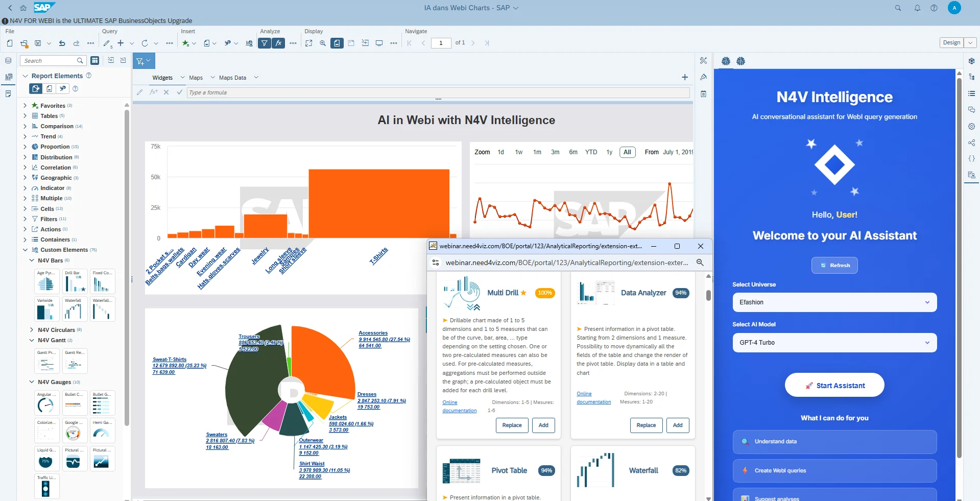The image size is (980, 501).
Task: Switch to the Maps tab
Action: pyautogui.click(x=196, y=78)
